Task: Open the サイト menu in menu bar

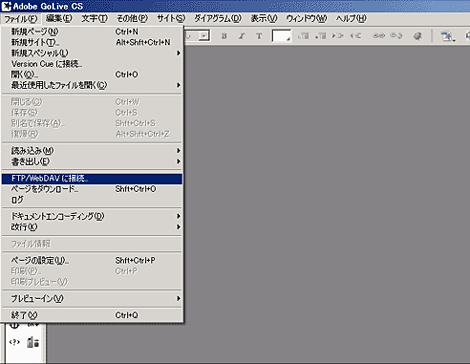Action: click(171, 18)
